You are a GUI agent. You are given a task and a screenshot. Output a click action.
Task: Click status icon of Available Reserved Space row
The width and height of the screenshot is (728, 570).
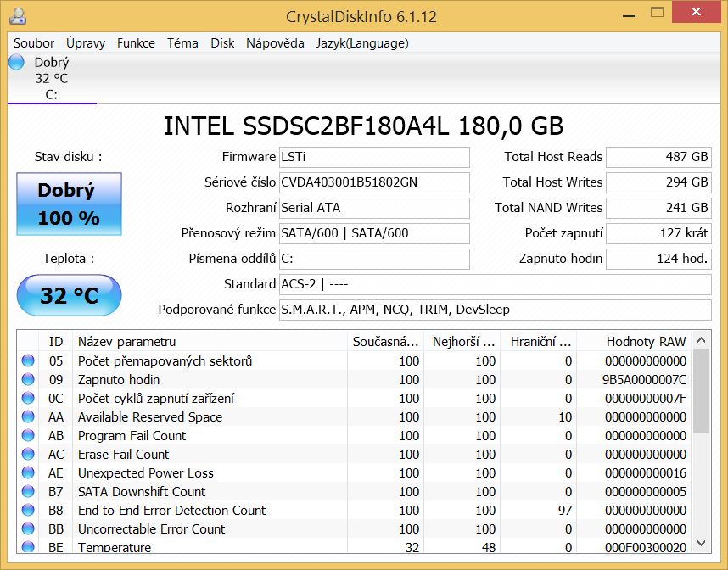[29, 417]
